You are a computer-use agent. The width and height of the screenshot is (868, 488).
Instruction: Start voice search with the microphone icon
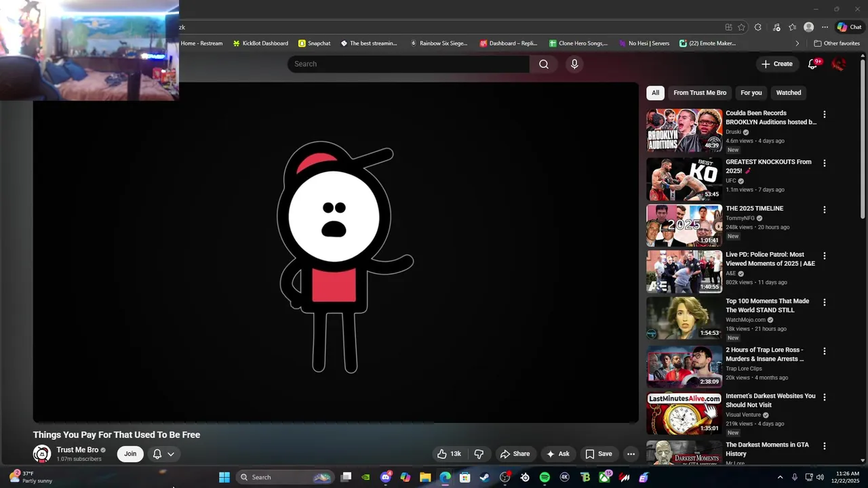pos(574,64)
